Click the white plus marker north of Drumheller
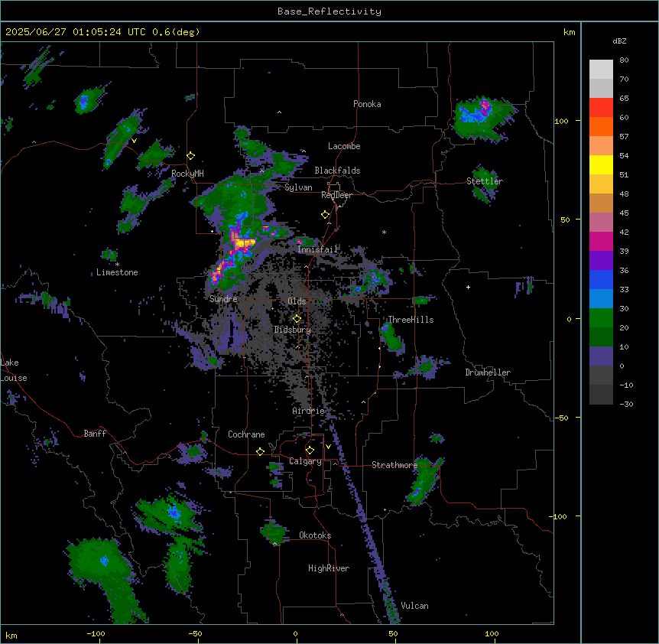Image resolution: width=659 pixels, height=644 pixels. pos(468,287)
